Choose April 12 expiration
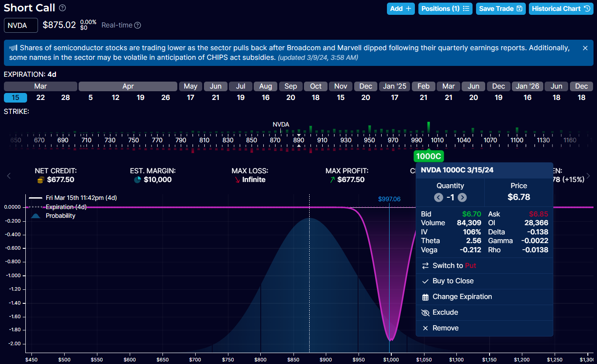This screenshot has height=364, width=597. 115,98
